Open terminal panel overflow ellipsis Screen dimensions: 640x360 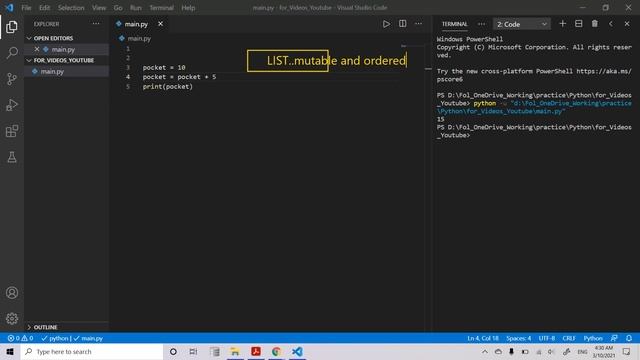pos(482,24)
